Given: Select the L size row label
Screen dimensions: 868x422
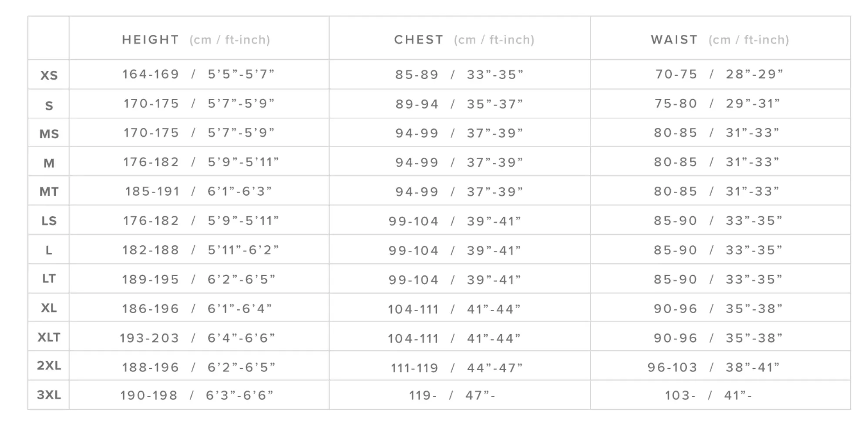Looking at the screenshot, I should coord(49,250).
